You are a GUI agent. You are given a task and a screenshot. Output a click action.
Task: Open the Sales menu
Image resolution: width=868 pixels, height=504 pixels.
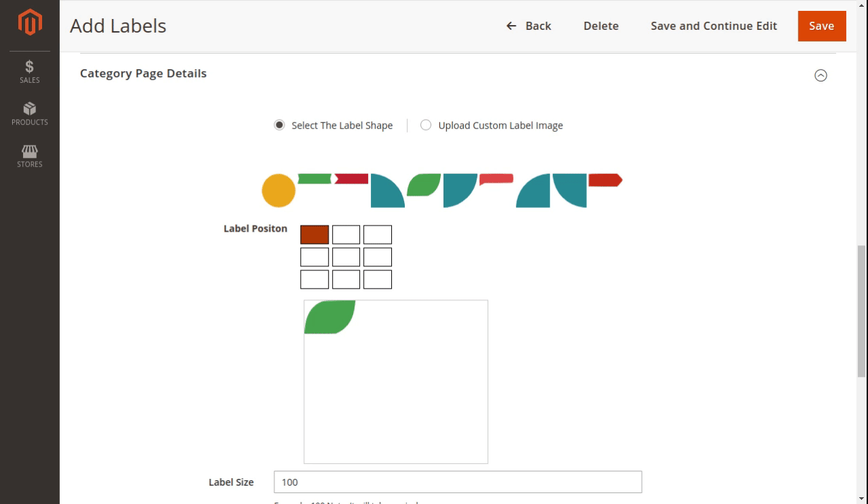[30, 71]
